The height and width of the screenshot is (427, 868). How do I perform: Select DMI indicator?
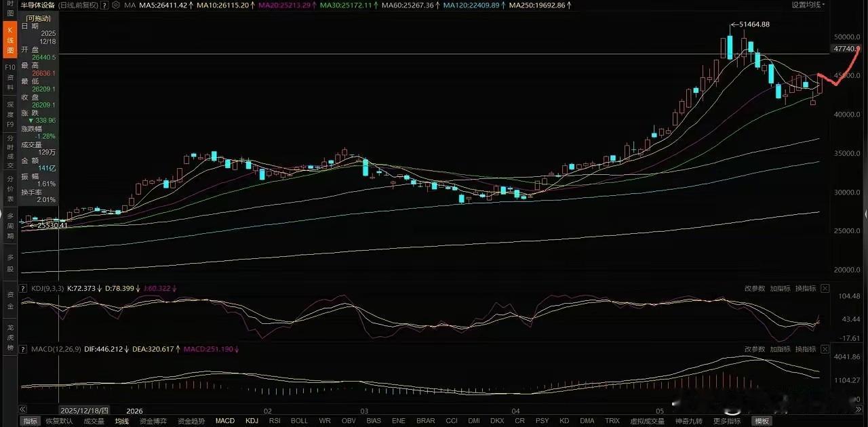click(x=475, y=421)
